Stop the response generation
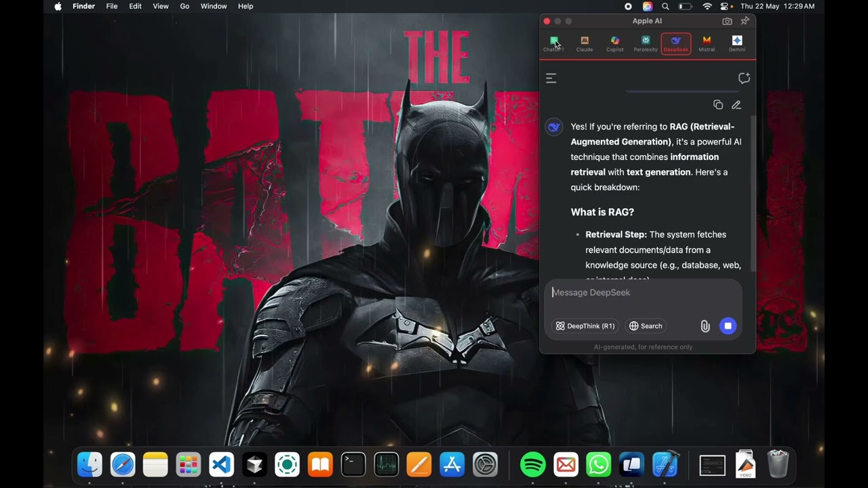The width and height of the screenshot is (868, 488). click(x=728, y=326)
